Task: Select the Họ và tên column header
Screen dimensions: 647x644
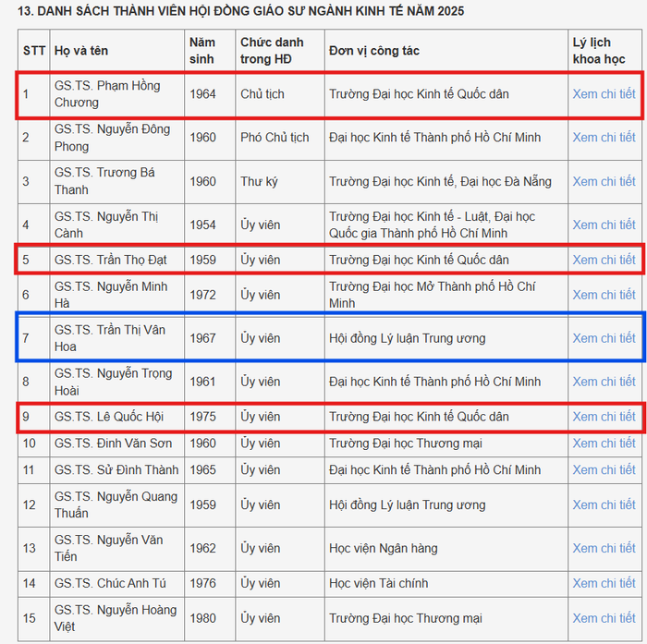Action: pyautogui.click(x=81, y=51)
